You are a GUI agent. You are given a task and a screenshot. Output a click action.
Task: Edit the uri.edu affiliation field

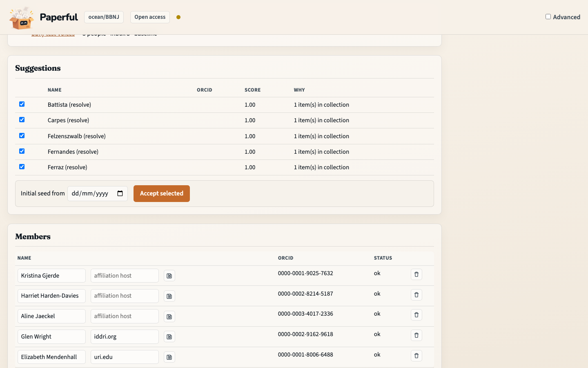(125, 357)
